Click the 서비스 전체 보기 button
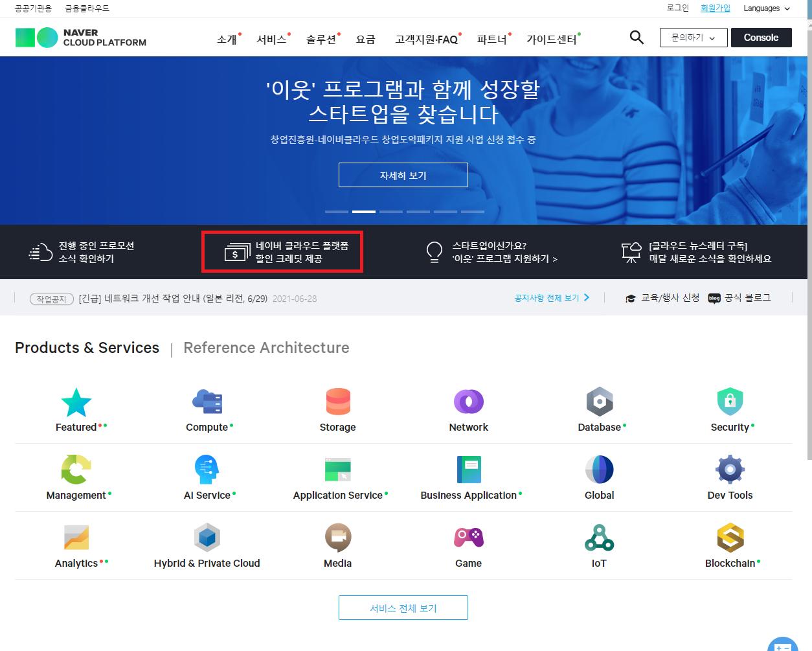Viewport: 812px width, 651px height. click(403, 608)
